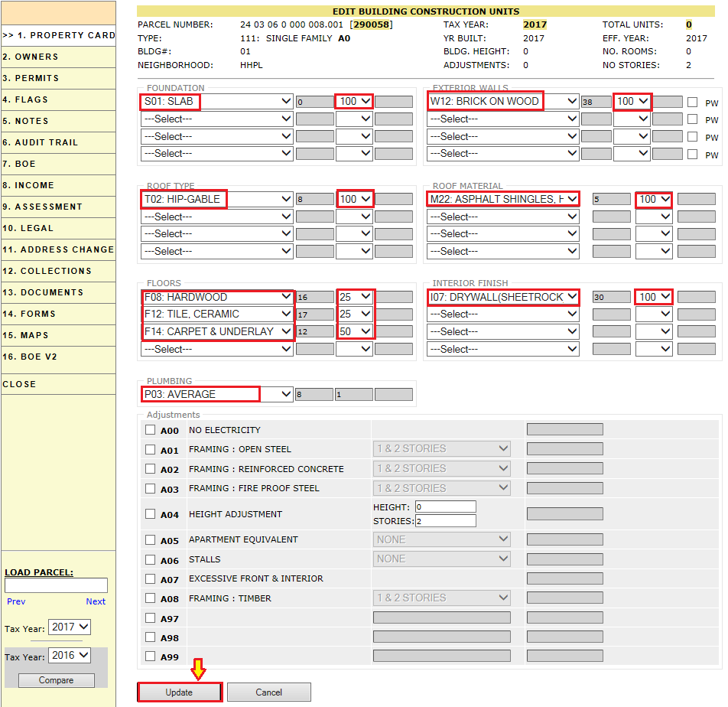Check PW box beside W12 Brick on Wood
The height and width of the screenshot is (707, 728).
pos(692,102)
